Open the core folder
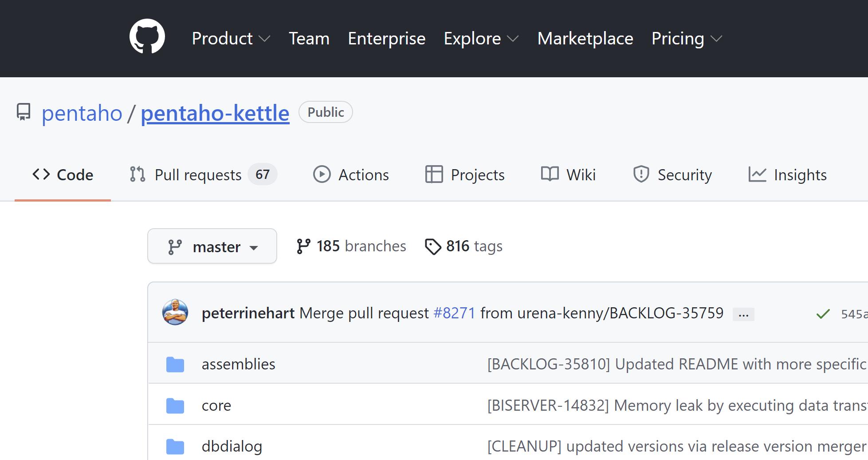 [216, 406]
